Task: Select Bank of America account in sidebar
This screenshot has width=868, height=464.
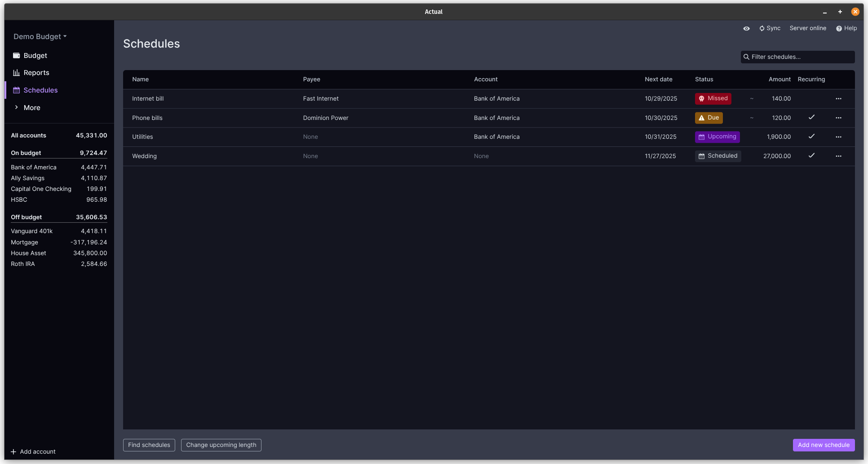Action: tap(34, 168)
